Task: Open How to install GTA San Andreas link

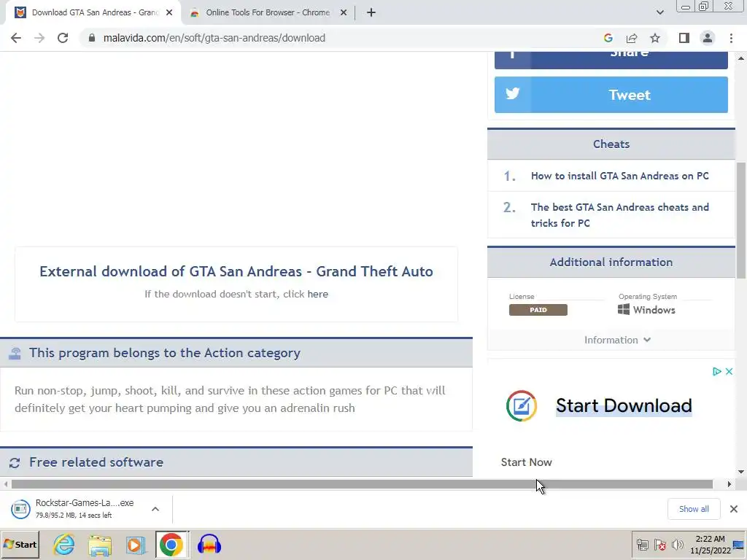Action: click(x=620, y=176)
